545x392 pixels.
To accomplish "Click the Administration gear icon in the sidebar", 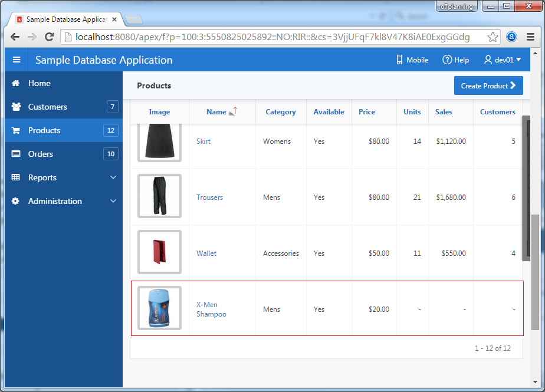I will tap(15, 201).
